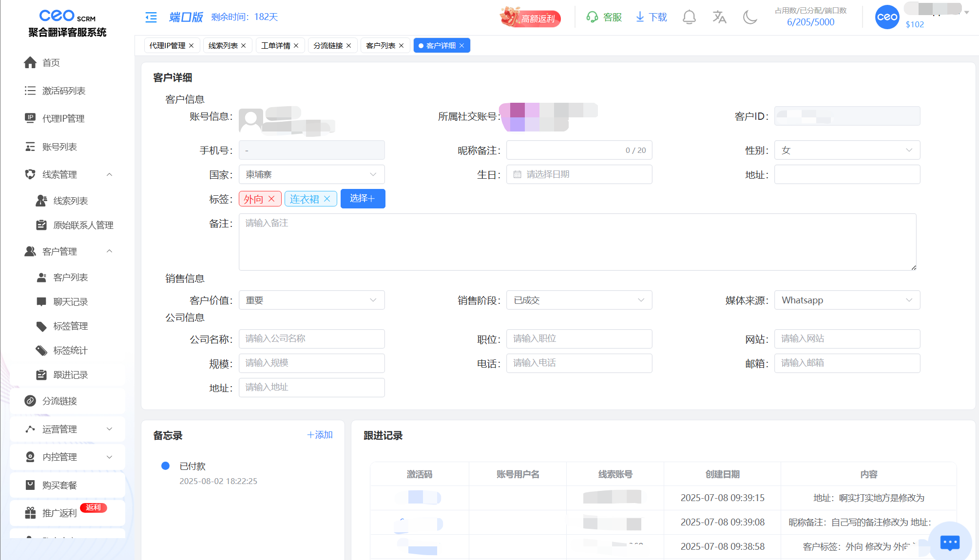
Task: Go to the home page via house icon
Action: point(30,63)
